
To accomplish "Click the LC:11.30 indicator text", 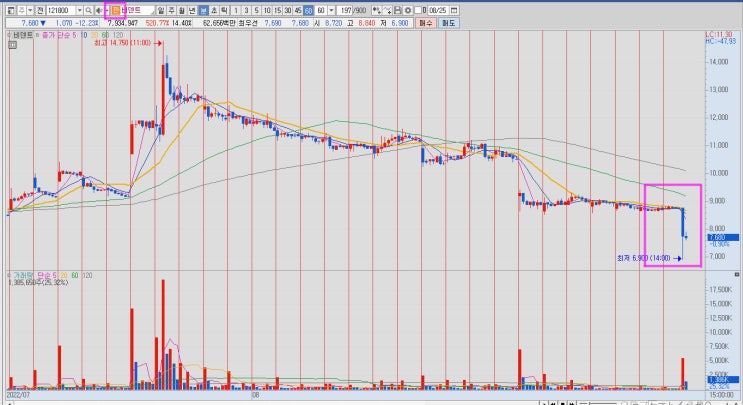I will click(718, 35).
